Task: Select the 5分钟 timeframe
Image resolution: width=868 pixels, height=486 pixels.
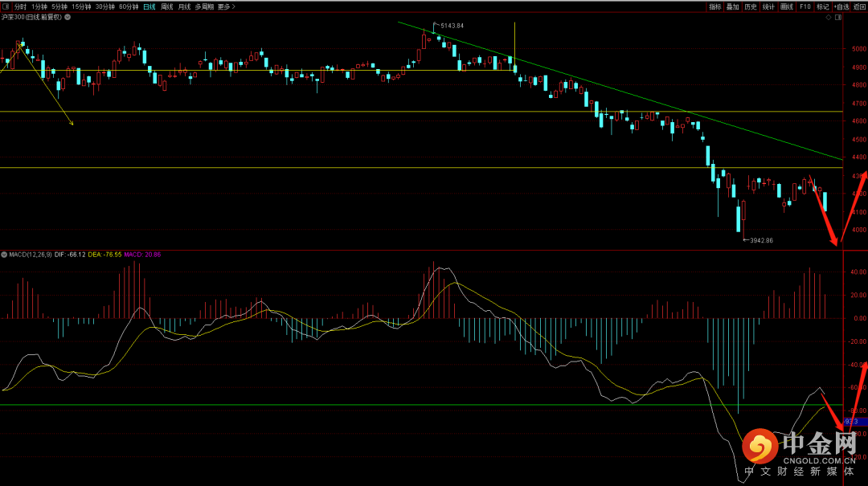Action: [x=59, y=6]
